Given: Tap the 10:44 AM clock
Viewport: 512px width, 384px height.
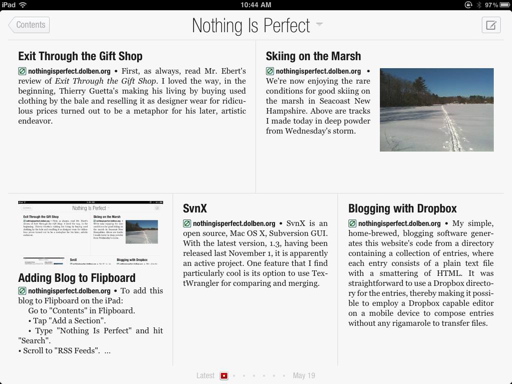Looking at the screenshot, I should click(x=256, y=5).
